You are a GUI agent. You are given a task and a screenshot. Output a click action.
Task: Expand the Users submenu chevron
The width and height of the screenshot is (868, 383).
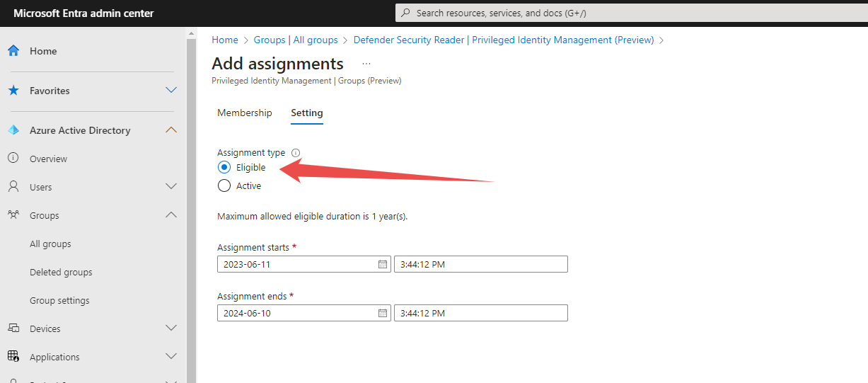(170, 187)
